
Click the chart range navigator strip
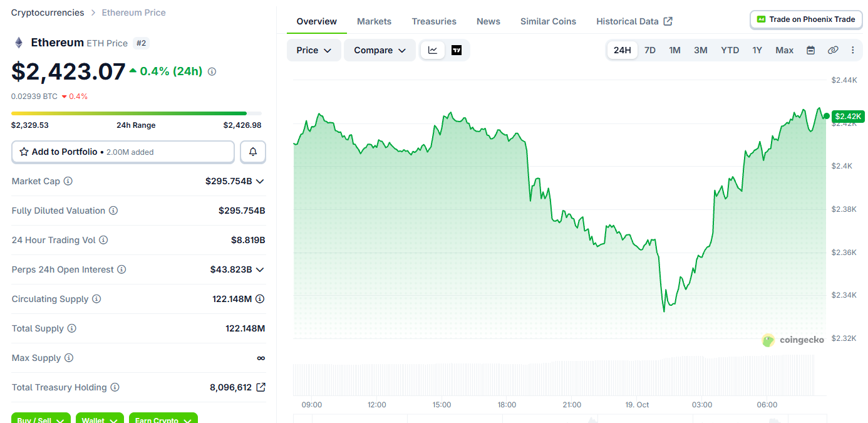[x=559, y=419]
